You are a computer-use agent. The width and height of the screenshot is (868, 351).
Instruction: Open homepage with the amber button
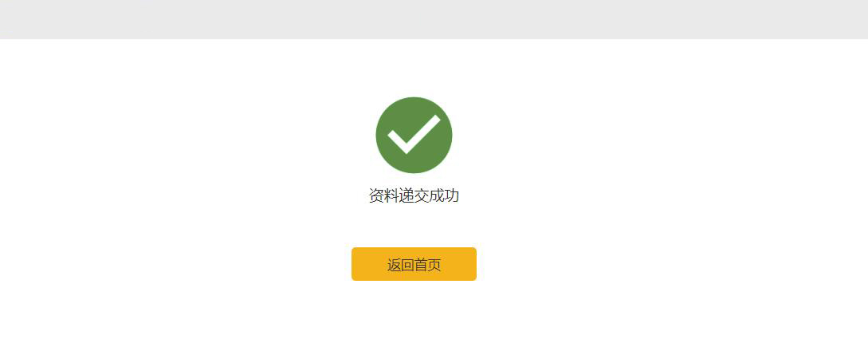(x=414, y=264)
